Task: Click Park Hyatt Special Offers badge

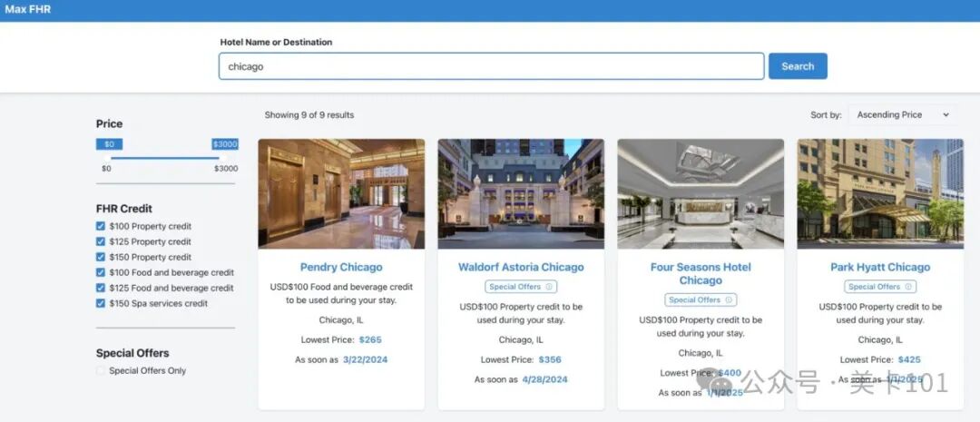Action: click(x=880, y=287)
